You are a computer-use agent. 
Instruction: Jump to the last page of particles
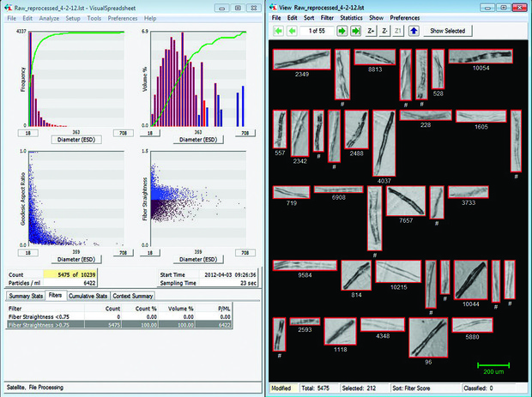pos(356,31)
